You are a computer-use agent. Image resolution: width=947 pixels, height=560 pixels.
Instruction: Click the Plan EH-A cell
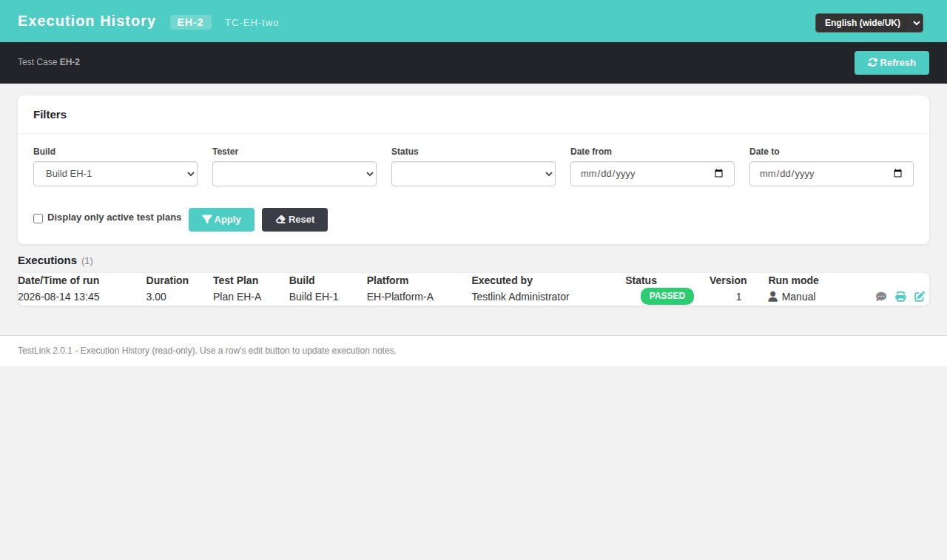coord(237,297)
